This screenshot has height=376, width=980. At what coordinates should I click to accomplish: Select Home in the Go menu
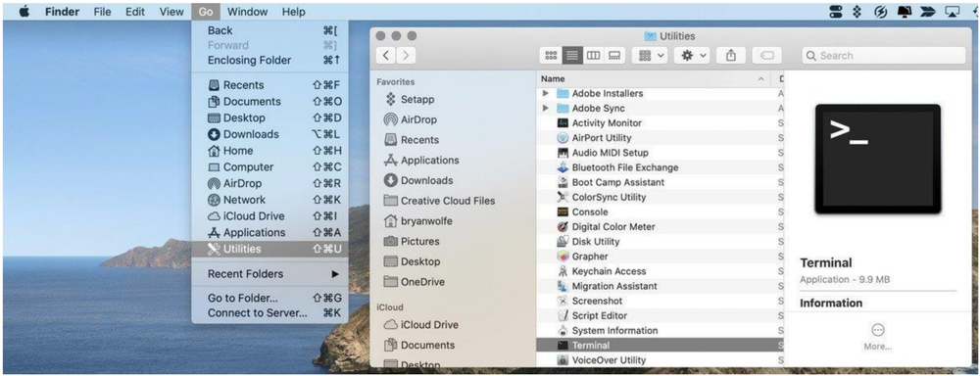pos(269,151)
